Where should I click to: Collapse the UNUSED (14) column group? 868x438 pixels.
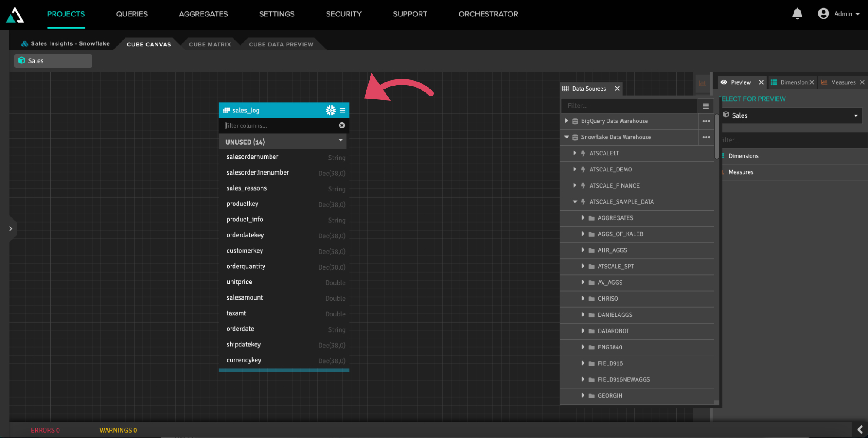tap(340, 140)
